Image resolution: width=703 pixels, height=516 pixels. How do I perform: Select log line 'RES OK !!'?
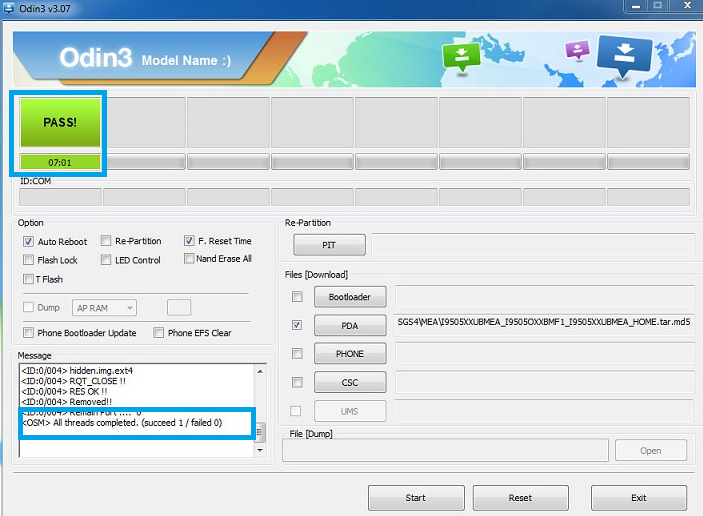(64, 391)
